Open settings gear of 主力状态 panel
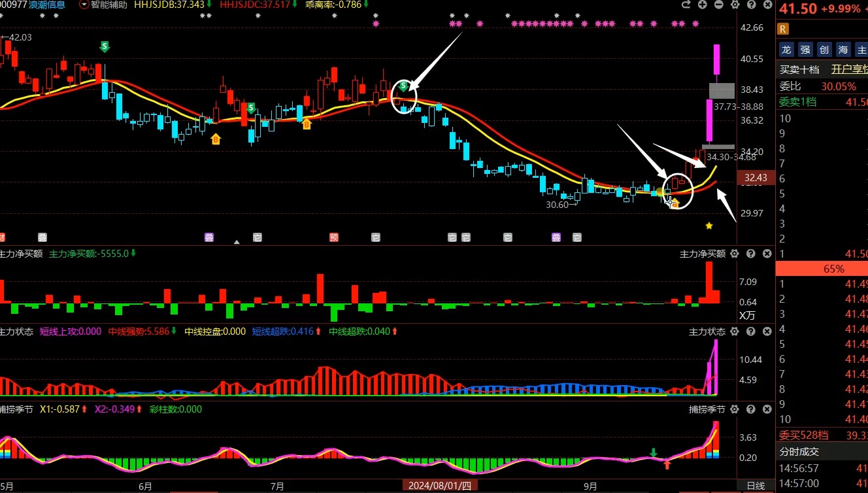The image size is (868, 493). [735, 331]
